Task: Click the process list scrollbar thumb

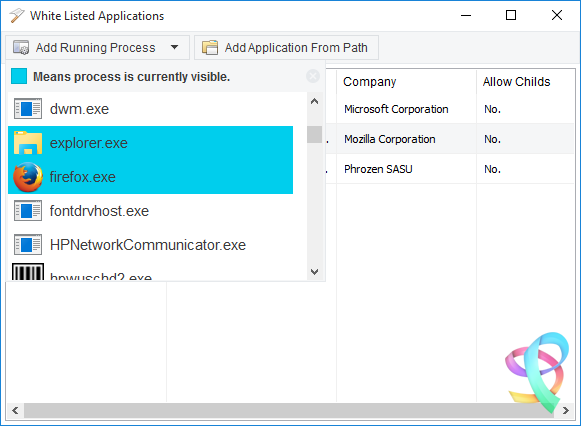Action: pyautogui.click(x=314, y=134)
